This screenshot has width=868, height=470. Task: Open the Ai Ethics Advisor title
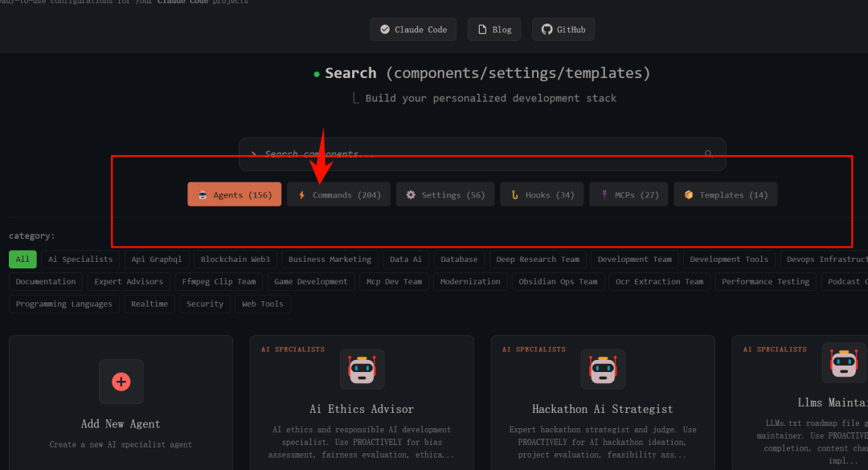(x=362, y=409)
